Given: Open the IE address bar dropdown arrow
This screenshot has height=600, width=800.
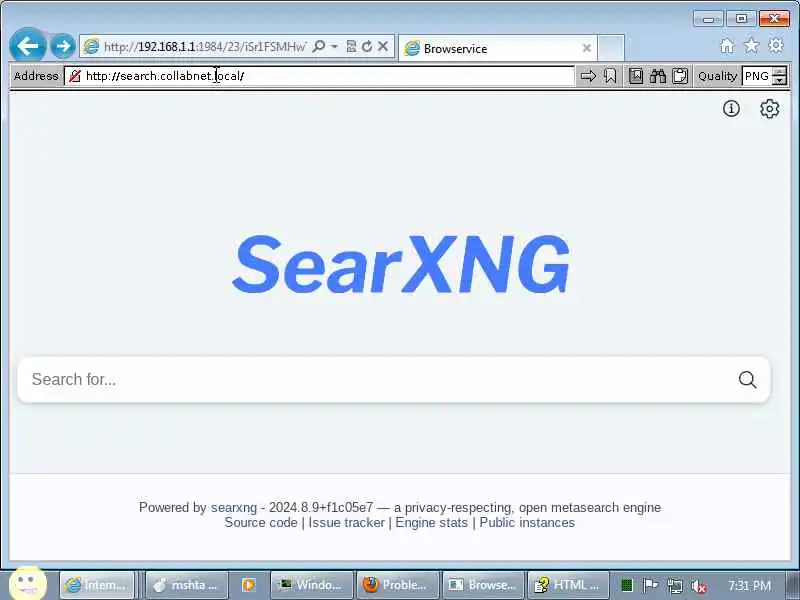Looking at the screenshot, I should (x=334, y=46).
